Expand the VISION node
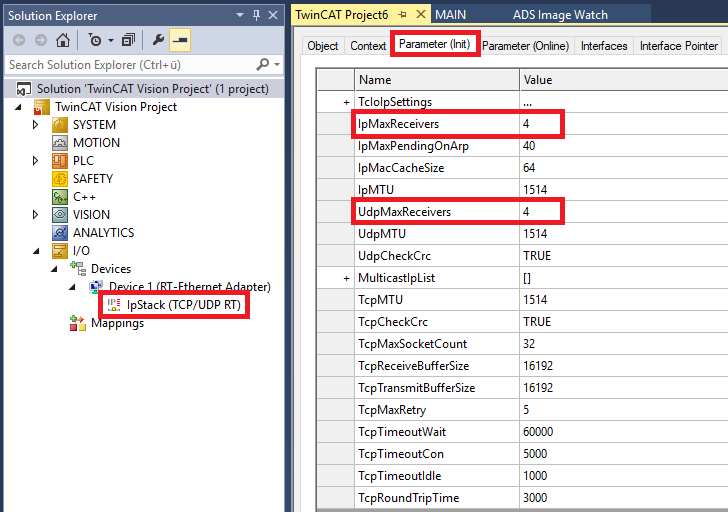This screenshot has height=512, width=728. (x=35, y=214)
